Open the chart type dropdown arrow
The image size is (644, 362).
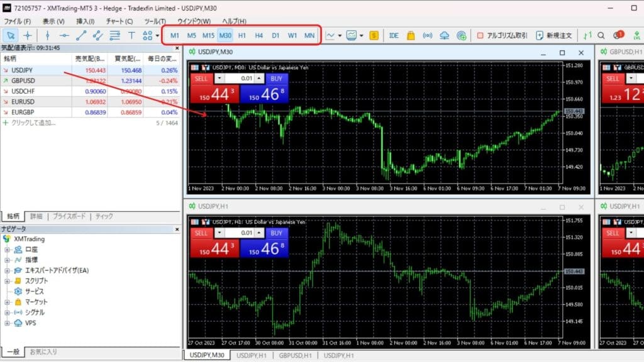pos(340,36)
